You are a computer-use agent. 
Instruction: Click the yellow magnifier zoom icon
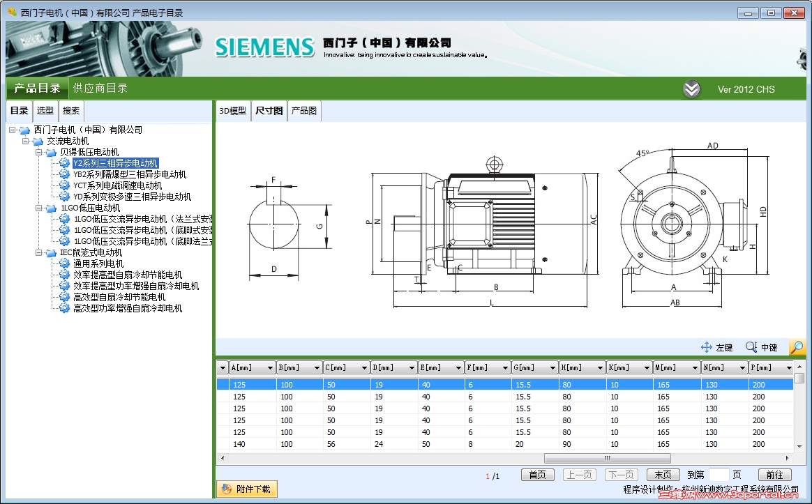click(797, 347)
